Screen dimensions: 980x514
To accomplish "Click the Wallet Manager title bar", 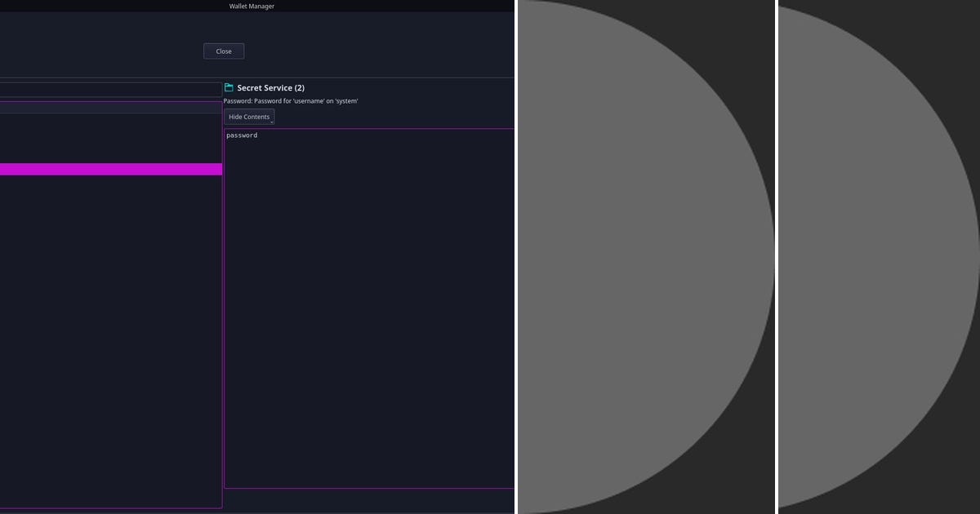I will [x=250, y=6].
